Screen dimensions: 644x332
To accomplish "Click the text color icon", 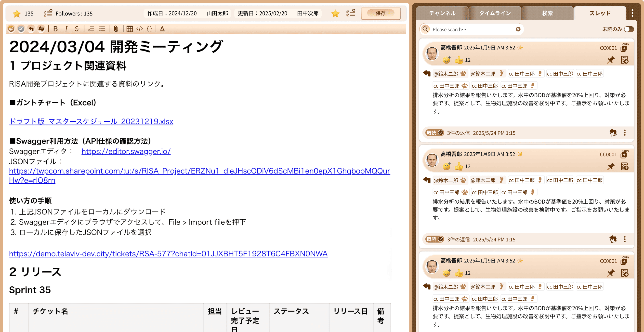I will click(162, 29).
